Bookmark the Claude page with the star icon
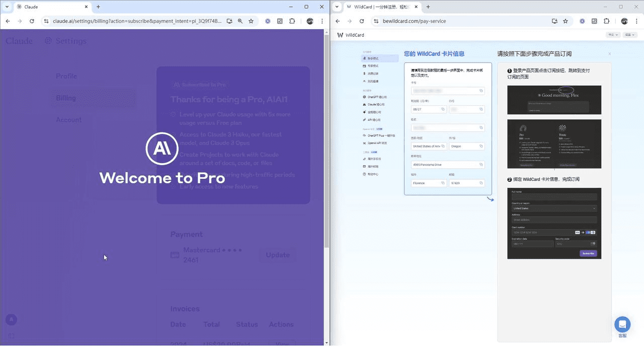 [x=251, y=21]
